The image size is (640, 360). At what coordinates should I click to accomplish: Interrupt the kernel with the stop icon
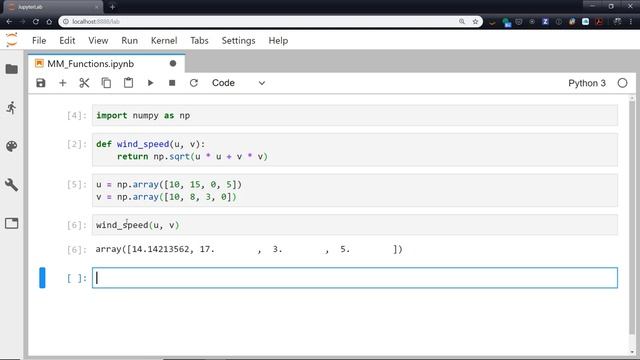point(172,83)
